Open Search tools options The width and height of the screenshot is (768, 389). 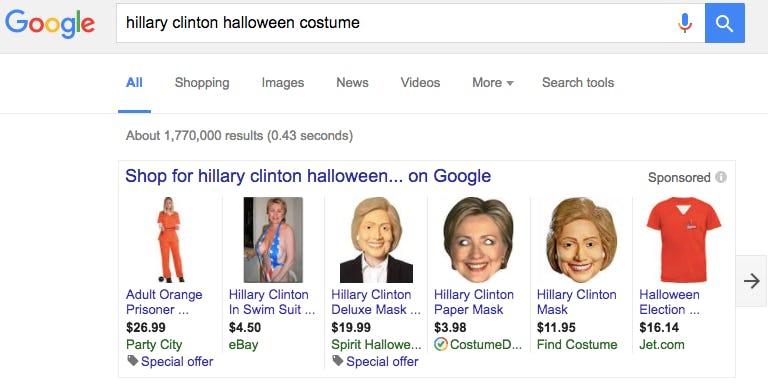point(577,83)
